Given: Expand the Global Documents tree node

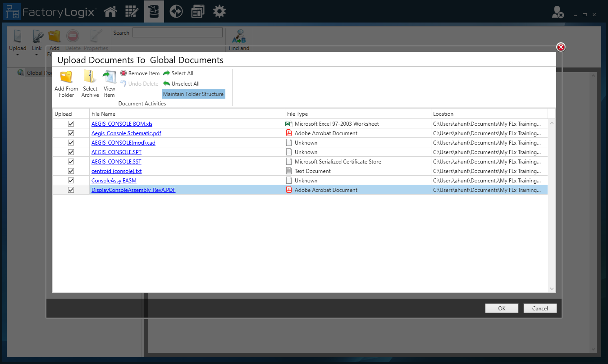Looking at the screenshot, I should pos(20,73).
